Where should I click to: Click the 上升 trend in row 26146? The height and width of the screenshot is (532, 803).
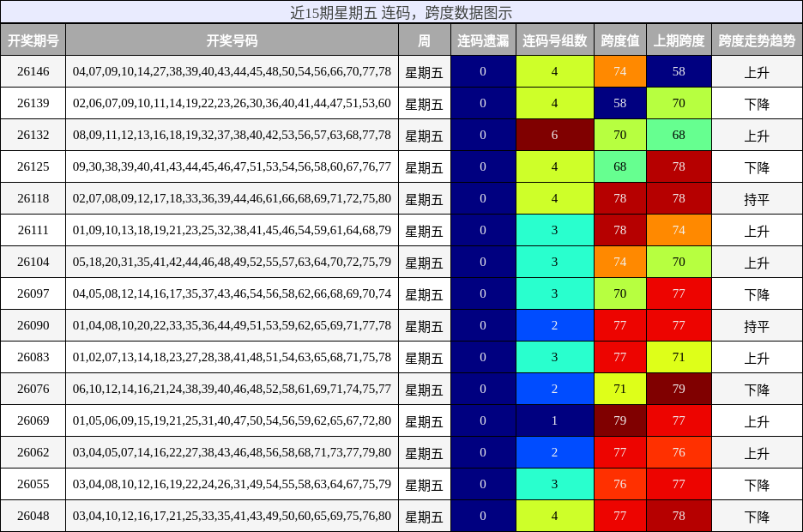click(x=757, y=71)
